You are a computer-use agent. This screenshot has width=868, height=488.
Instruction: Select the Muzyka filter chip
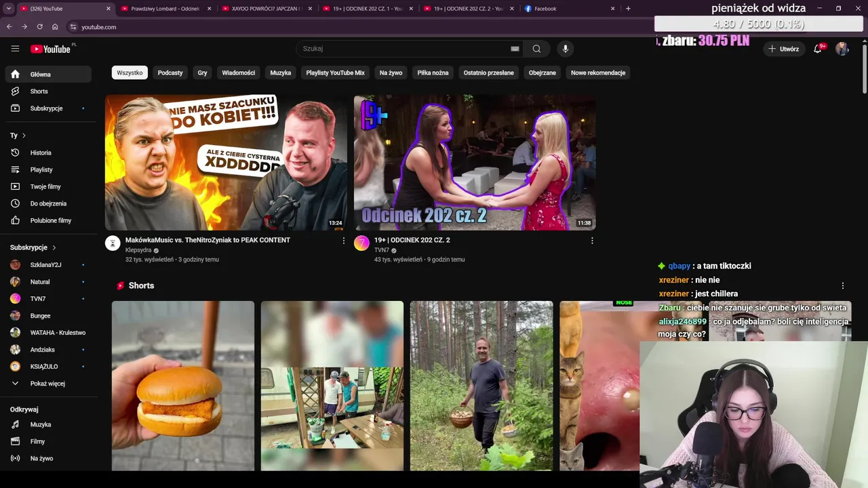[x=281, y=73]
